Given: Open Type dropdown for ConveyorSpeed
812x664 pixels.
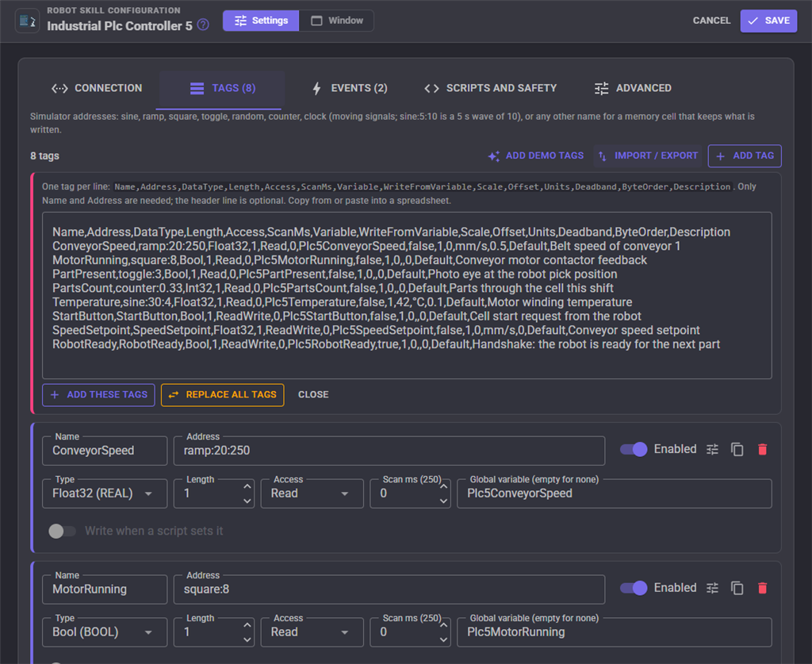Looking at the screenshot, I should [105, 493].
